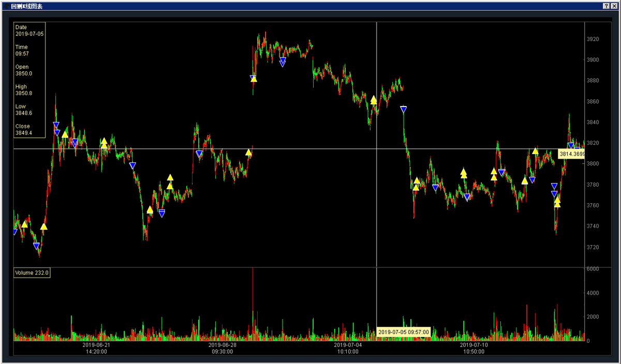Close the 回测K线图表 window
This screenshot has width=621, height=364.
[x=614, y=6]
